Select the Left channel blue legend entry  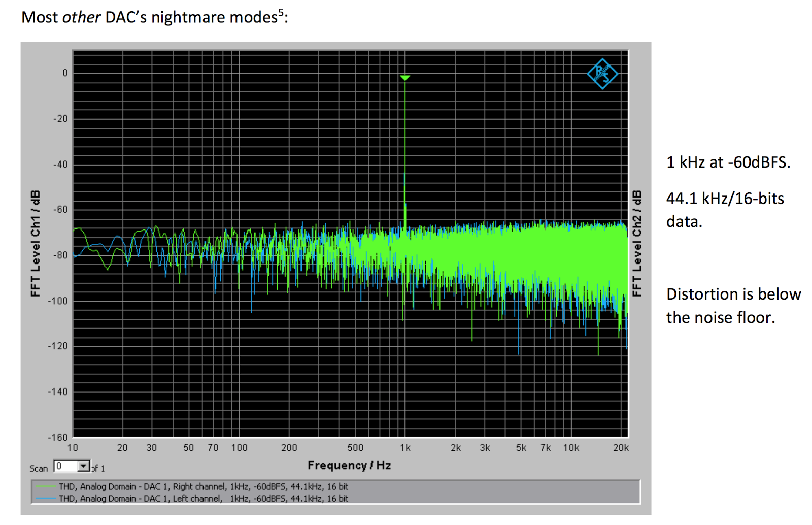[x=192, y=499]
